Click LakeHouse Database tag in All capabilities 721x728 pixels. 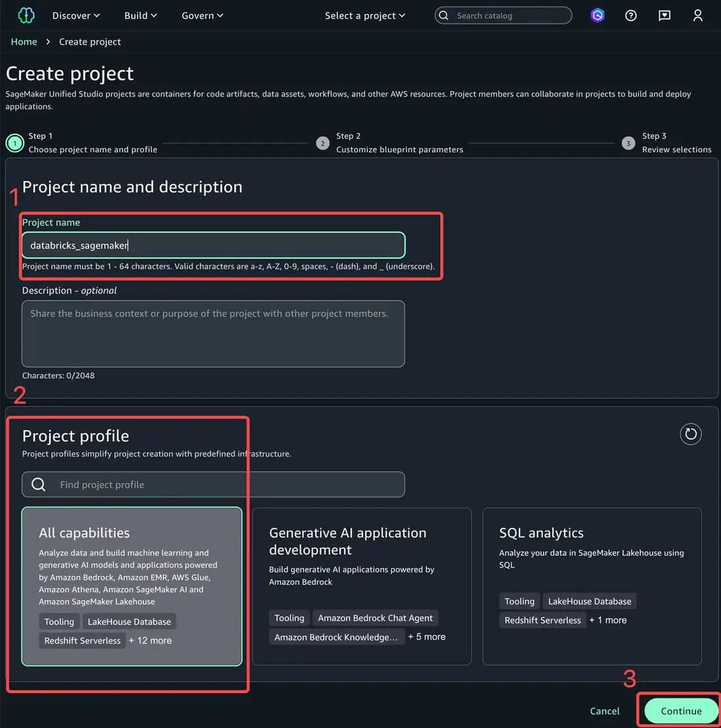click(x=129, y=622)
